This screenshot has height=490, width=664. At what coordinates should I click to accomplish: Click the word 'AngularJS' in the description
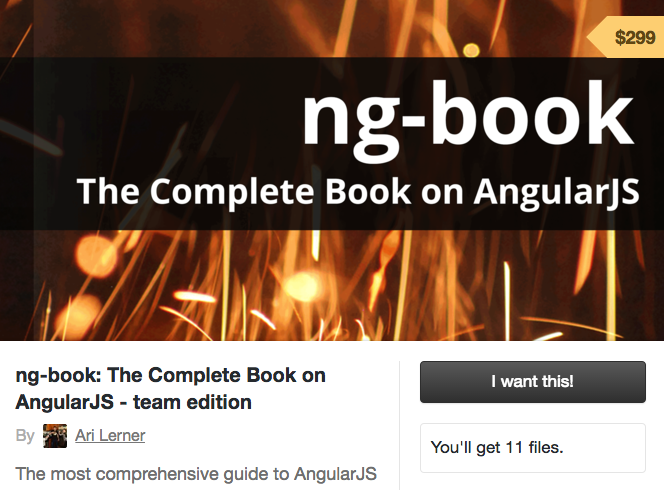(x=335, y=474)
